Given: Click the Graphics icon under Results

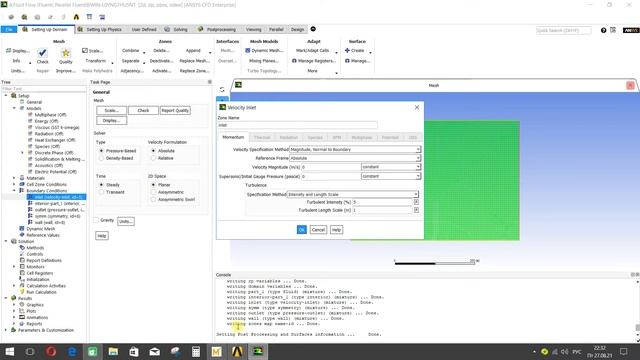Looking at the screenshot, I should point(22,304).
